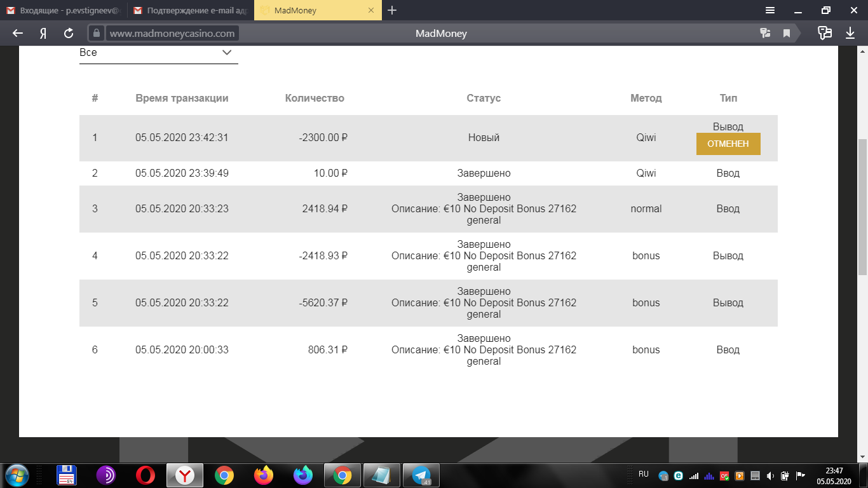
Task: Open the Yandex Browser hamburger menu
Action: (x=770, y=10)
